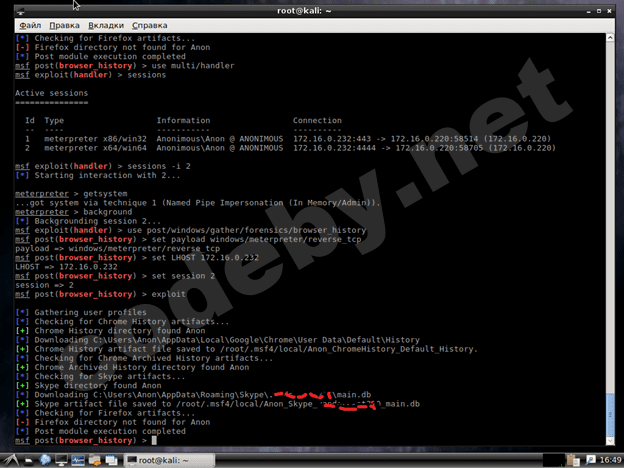Launch the web browser globe icon
The width and height of the screenshot is (624, 468).
(45, 460)
